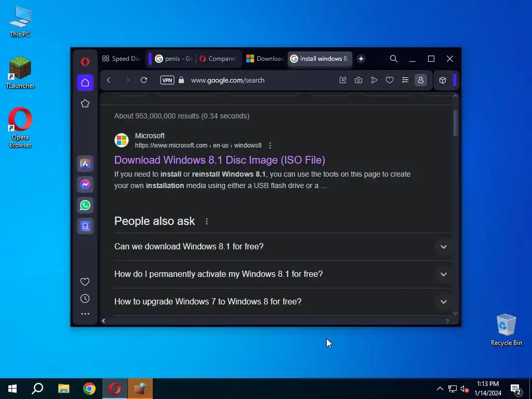The width and height of the screenshot is (532, 399).
Task: Reload the page with refresh icon
Action: [144, 80]
